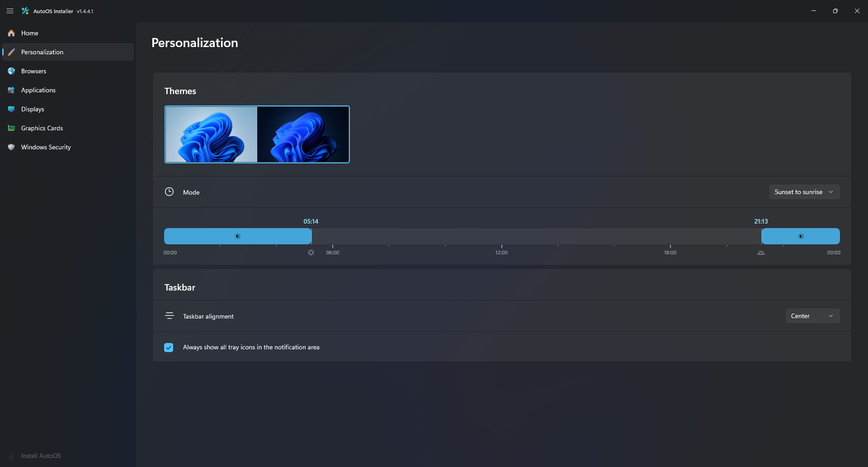
Task: Minimize the AutoOS Installer window
Action: tap(814, 11)
